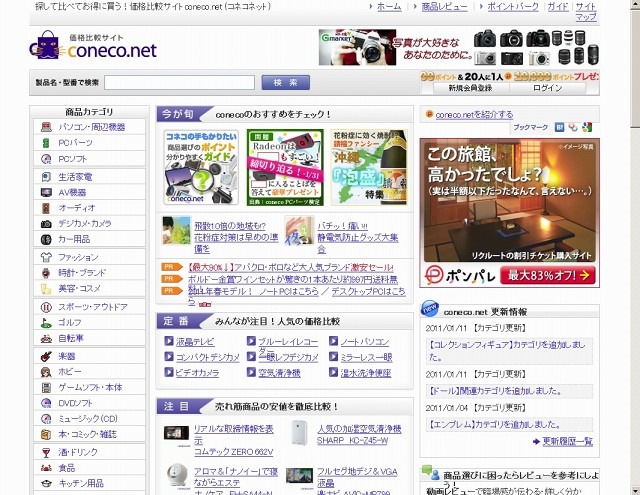640x495 pixels.
Task: Click the 本・コミック・雑誌 book icon
Action: coord(46,434)
